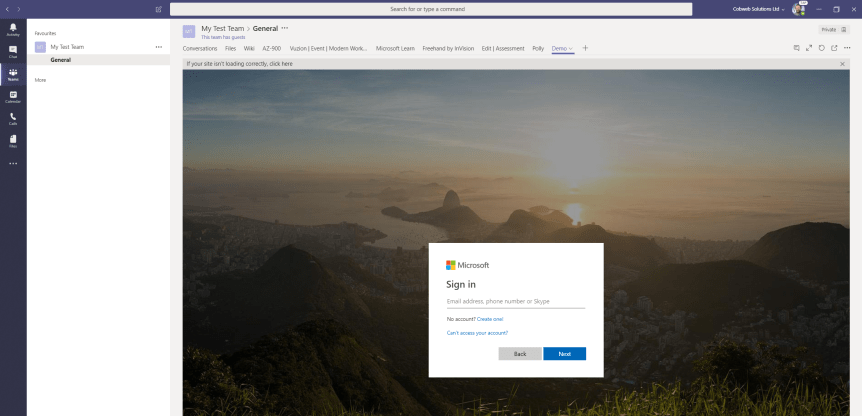Open more options beside My Test Team
The image size is (862, 416).
pyautogui.click(x=158, y=47)
